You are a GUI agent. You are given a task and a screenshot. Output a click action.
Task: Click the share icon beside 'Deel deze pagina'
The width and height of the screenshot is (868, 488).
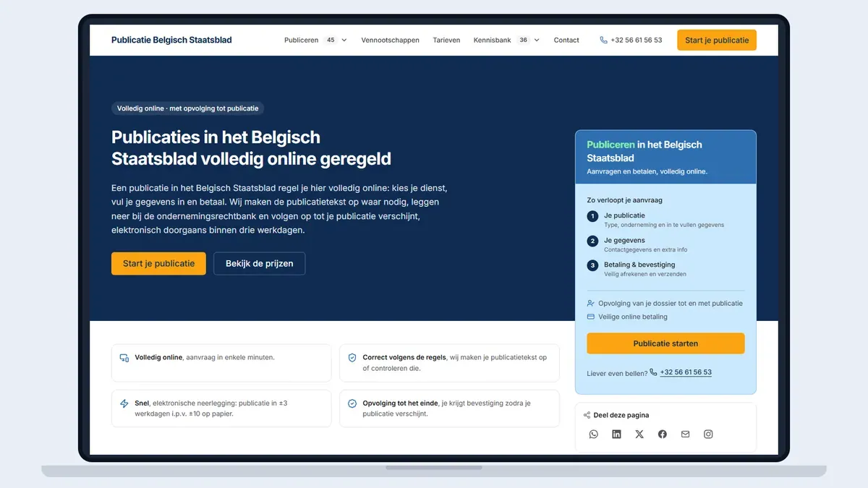point(587,415)
